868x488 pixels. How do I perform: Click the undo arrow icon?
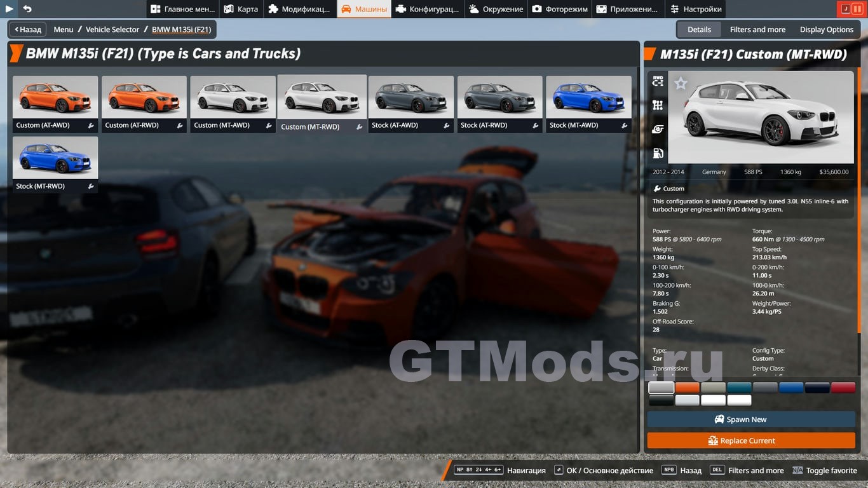pos(27,9)
